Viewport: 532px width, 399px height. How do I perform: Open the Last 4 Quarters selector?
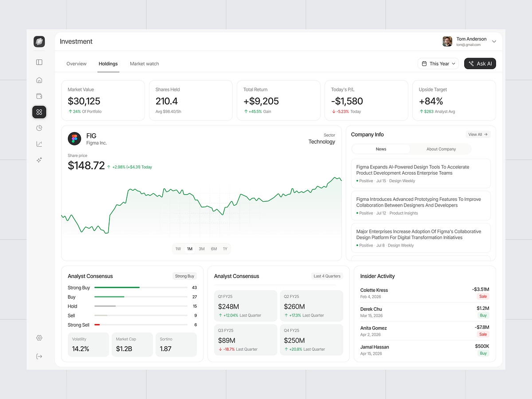(327, 276)
